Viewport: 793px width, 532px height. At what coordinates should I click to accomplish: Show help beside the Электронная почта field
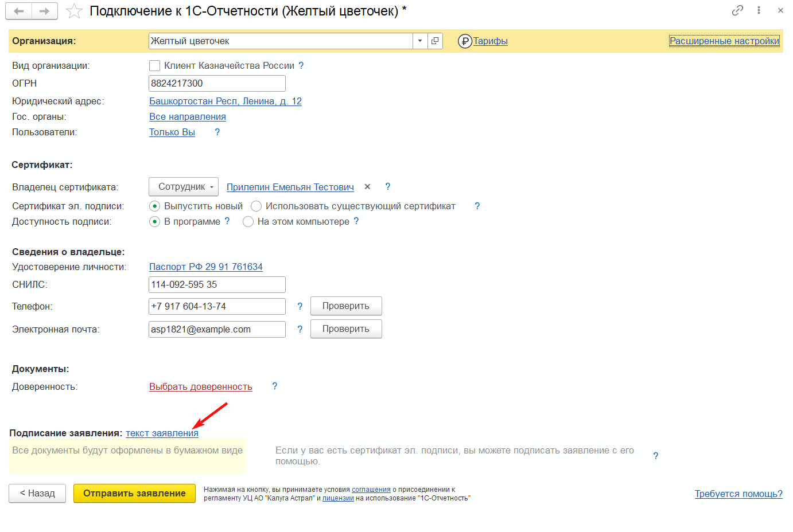point(300,329)
